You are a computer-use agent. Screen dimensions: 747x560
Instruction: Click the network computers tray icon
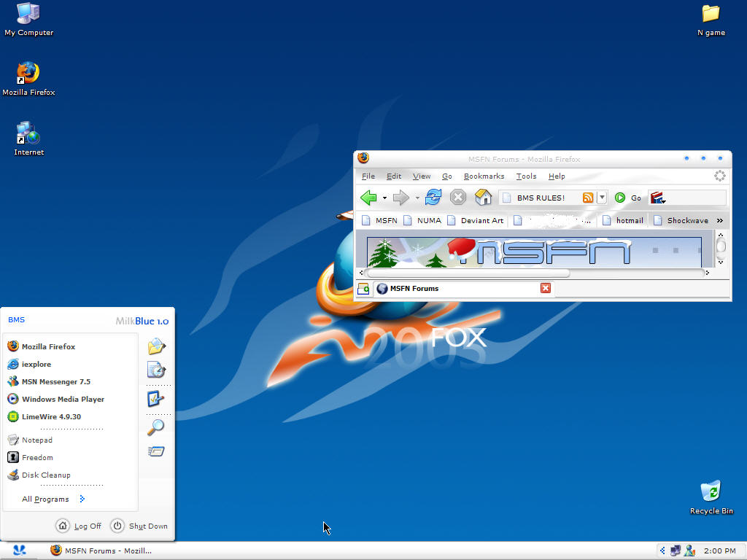coord(676,551)
